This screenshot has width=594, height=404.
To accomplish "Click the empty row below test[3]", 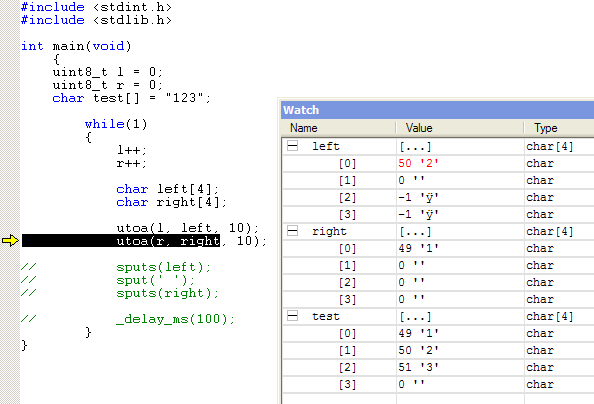I will [x=438, y=399].
